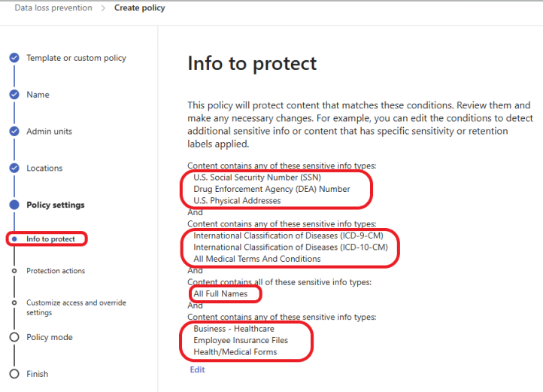This screenshot has width=543, height=392.
Task: Click the Template or custom policy checkmark icon
Action: (14, 57)
